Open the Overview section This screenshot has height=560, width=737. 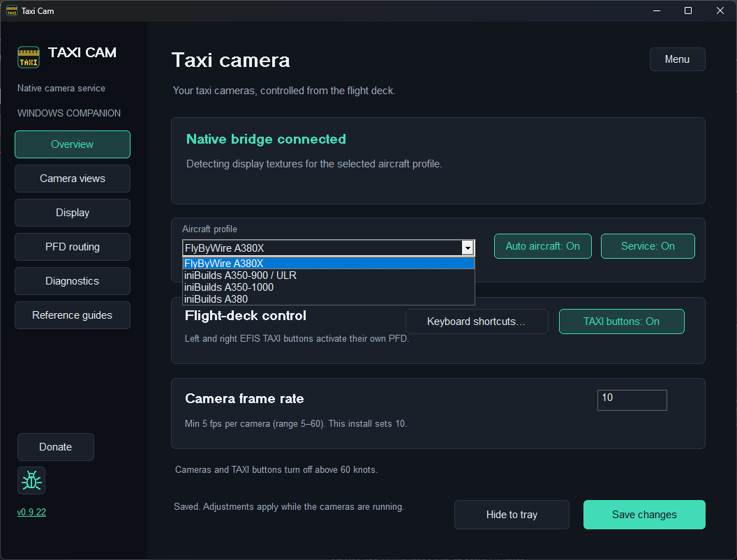pyautogui.click(x=73, y=144)
